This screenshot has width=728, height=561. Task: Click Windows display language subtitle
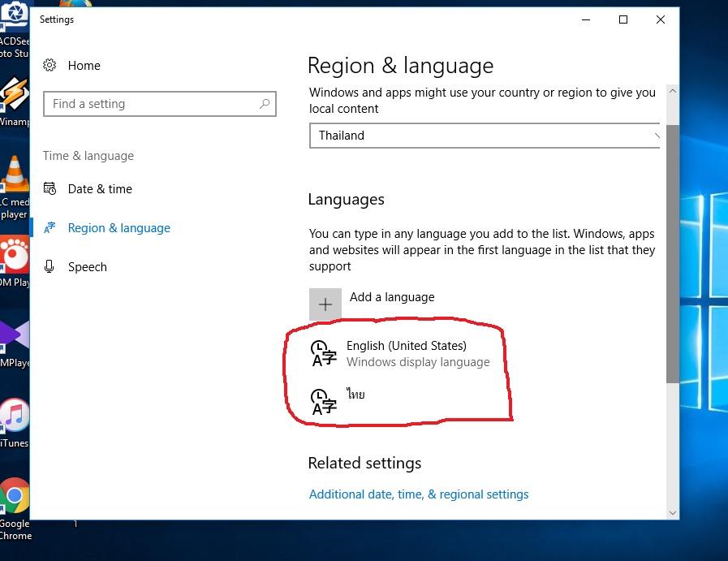pyautogui.click(x=418, y=362)
